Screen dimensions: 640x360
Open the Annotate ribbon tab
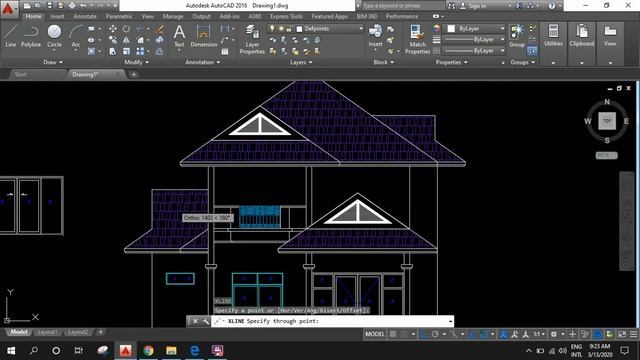point(85,16)
